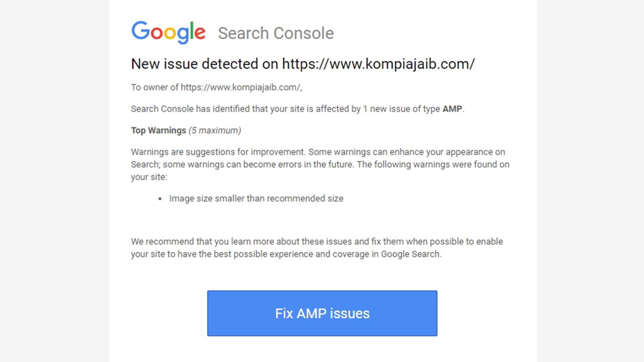This screenshot has height=362, width=644.
Task: Click the italic "(5 maximum)" note
Action: tap(215, 130)
